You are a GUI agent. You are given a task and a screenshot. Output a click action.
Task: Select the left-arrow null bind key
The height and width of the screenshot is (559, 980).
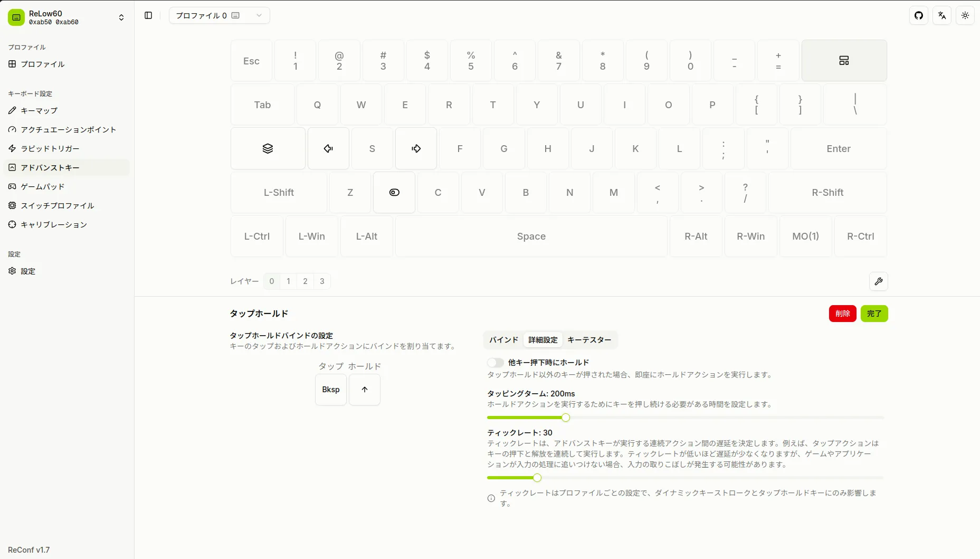[x=328, y=148]
